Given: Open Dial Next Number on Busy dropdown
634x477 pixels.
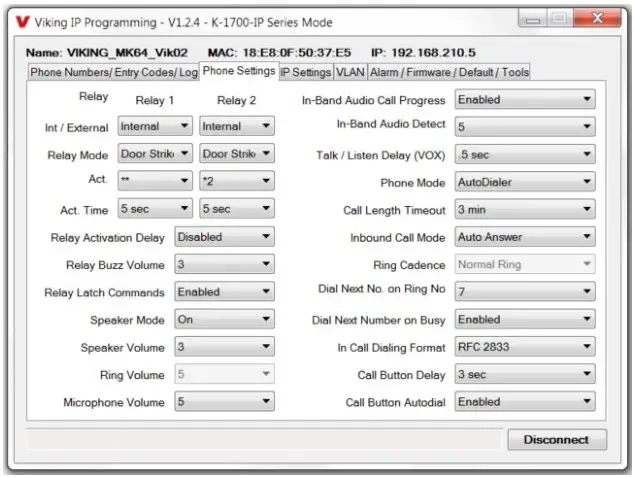Looking at the screenshot, I should (x=525, y=319).
